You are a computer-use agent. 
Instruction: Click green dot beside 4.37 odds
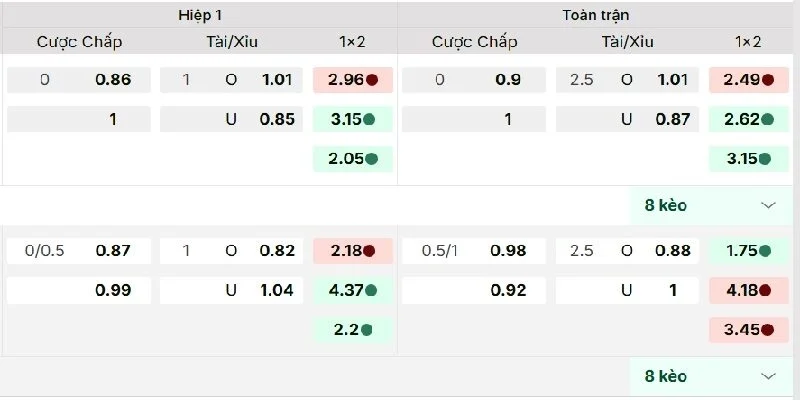(x=372, y=291)
